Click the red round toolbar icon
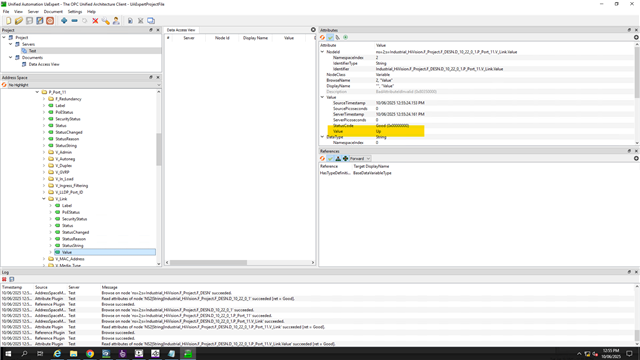Image resolution: width=640 pixels, height=360 pixels. click(50, 21)
